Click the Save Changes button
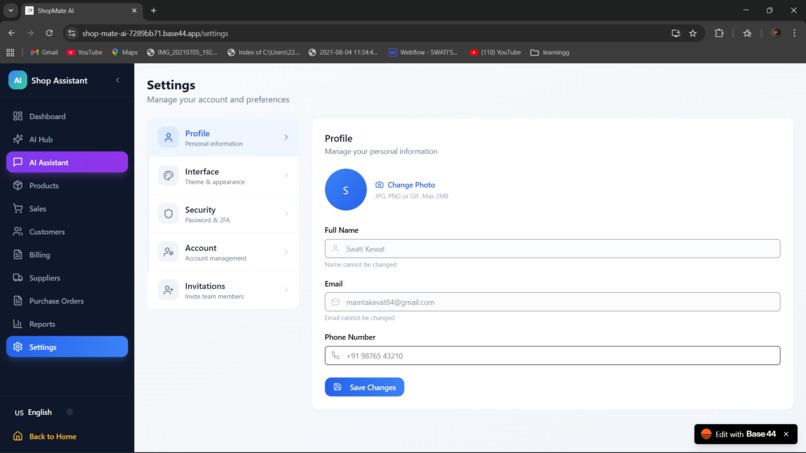 tap(364, 387)
